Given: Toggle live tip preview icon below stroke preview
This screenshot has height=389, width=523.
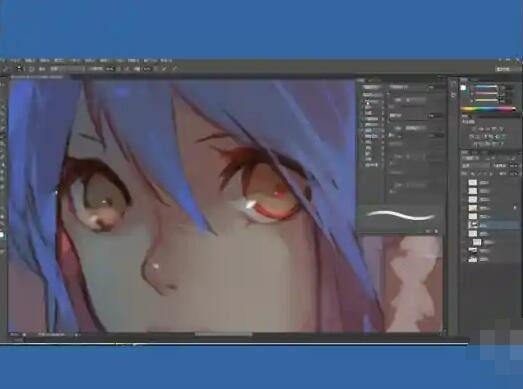Looking at the screenshot, I should point(428,231).
